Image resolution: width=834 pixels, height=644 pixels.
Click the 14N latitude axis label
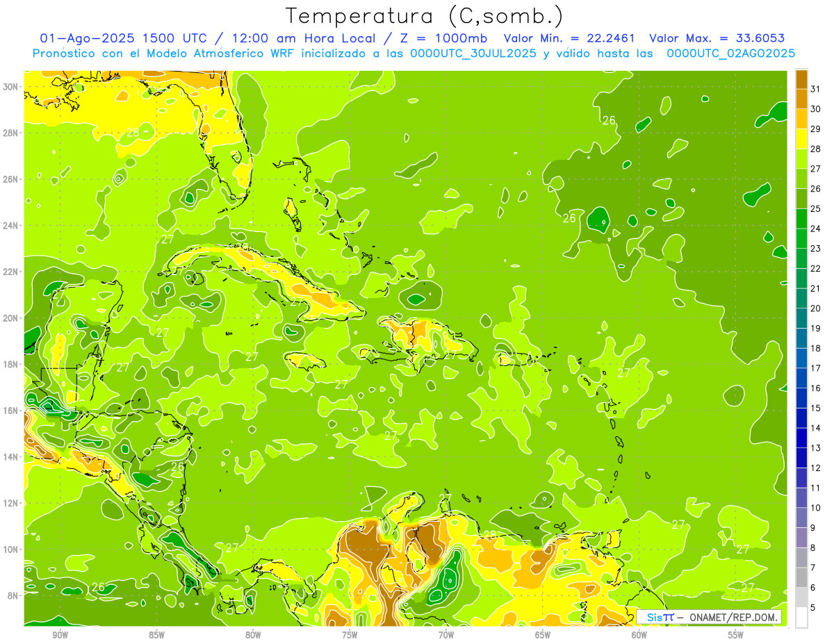tap(10, 456)
